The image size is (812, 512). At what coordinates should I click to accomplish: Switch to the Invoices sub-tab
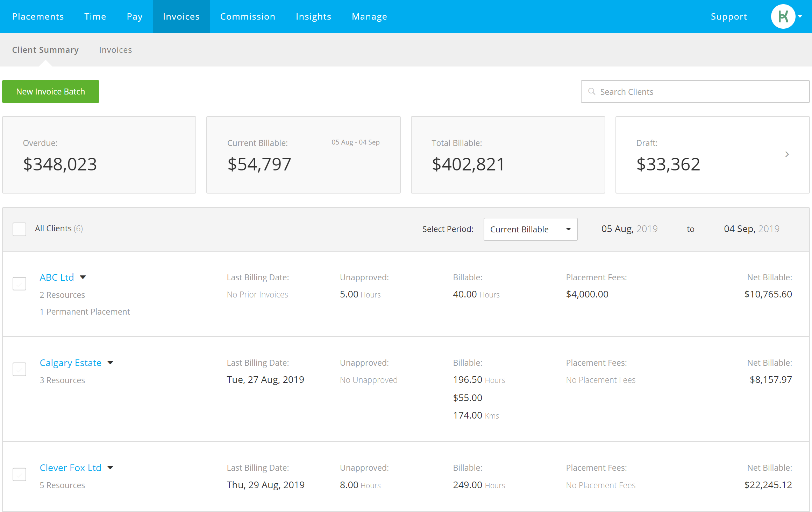coord(115,50)
